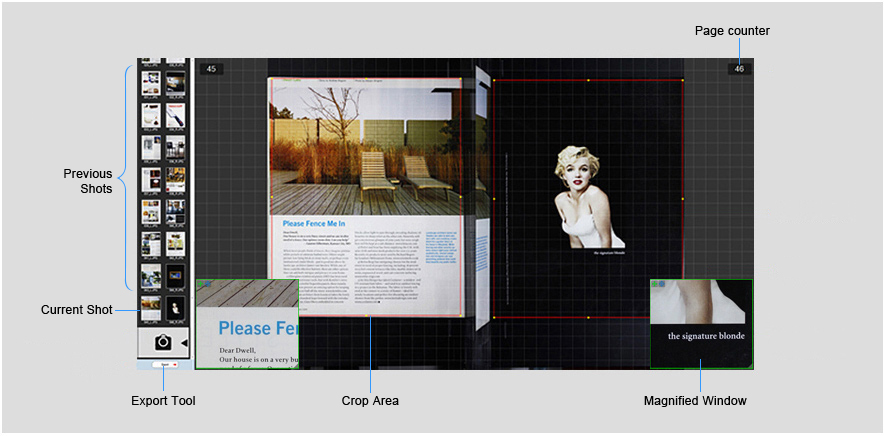Click green plus icon on left magnified window
Screen dimensions: 884x436
pos(200,284)
